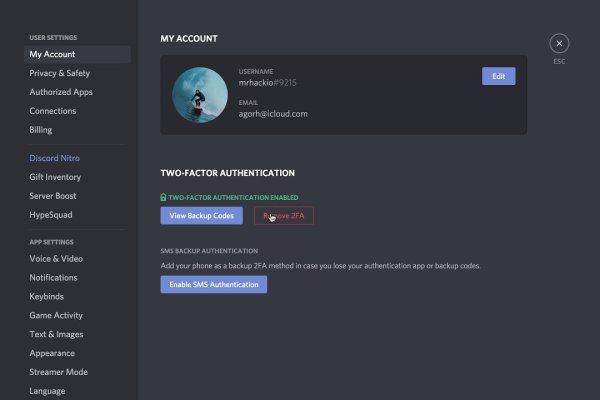The width and height of the screenshot is (600, 400).
Task: Open Privacy & Safety settings
Action: pos(59,73)
